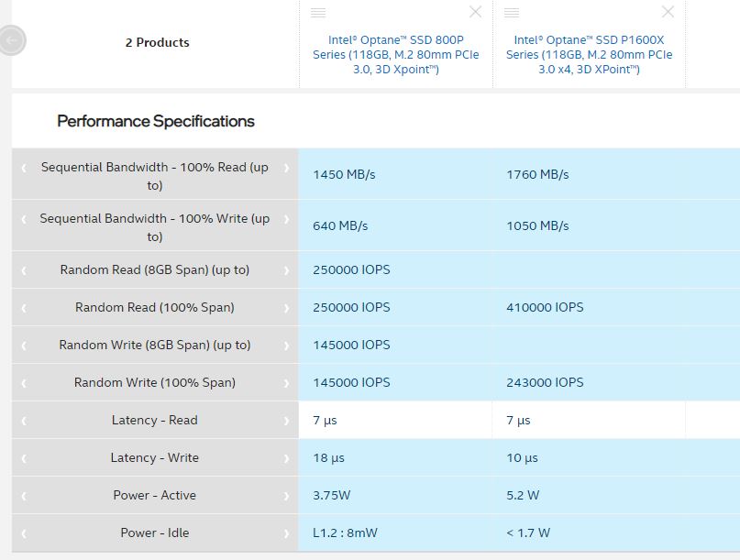Click right chevron on Random Write 8GB Span row

[x=286, y=346]
